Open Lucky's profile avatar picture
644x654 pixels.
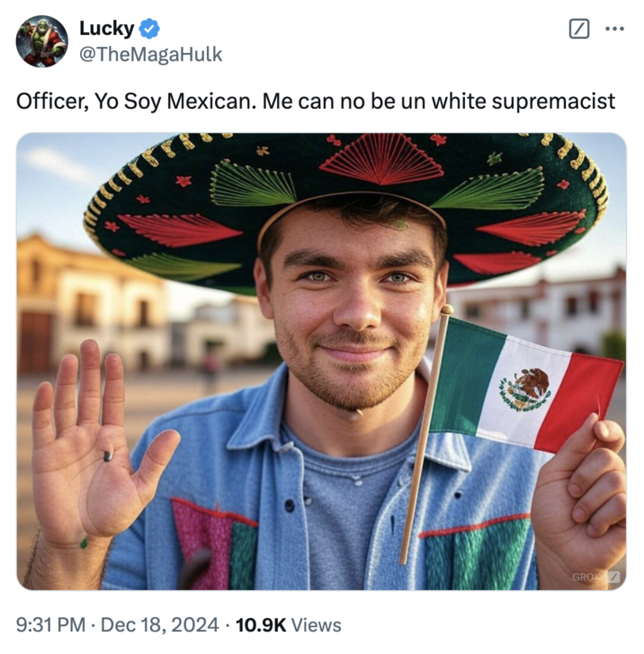41,41
